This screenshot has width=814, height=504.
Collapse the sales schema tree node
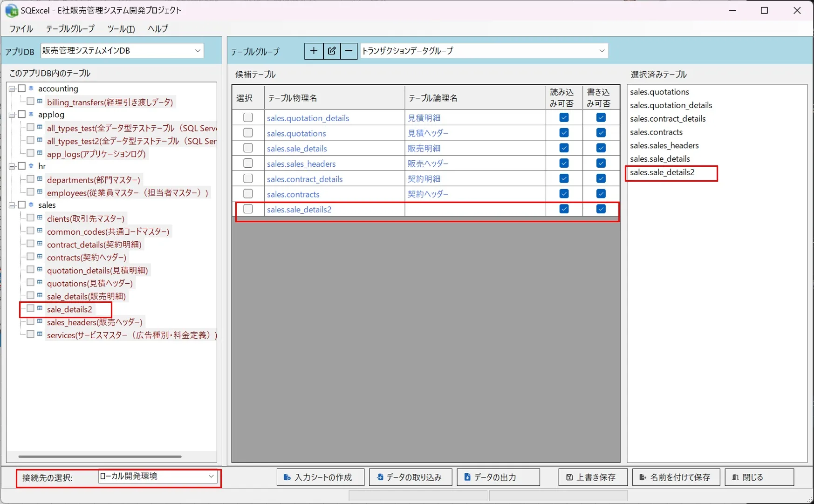coord(12,205)
